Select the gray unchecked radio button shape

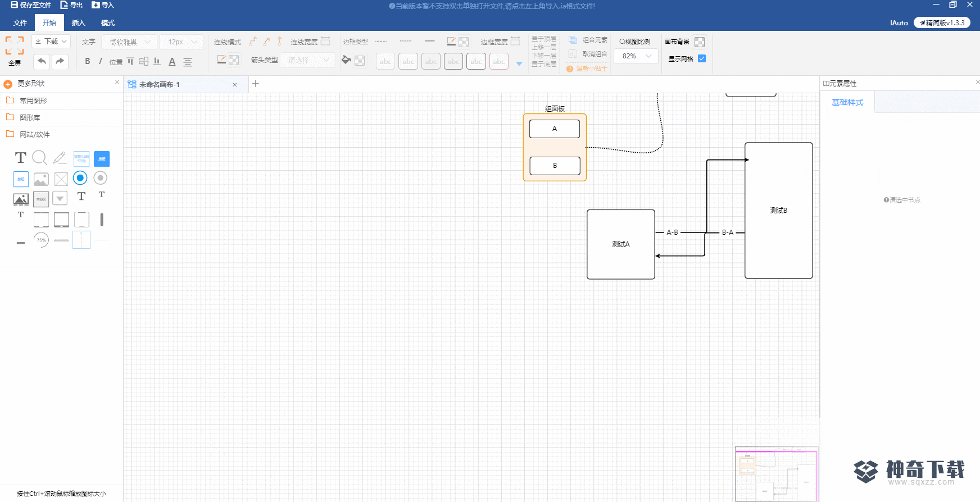101,178
